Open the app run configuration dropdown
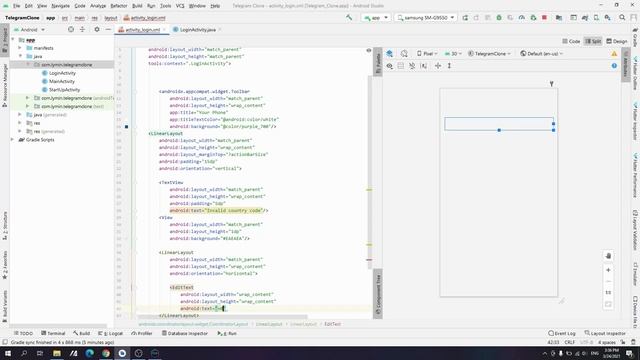Image resolution: width=640 pixels, height=360 pixels. pos(376,18)
